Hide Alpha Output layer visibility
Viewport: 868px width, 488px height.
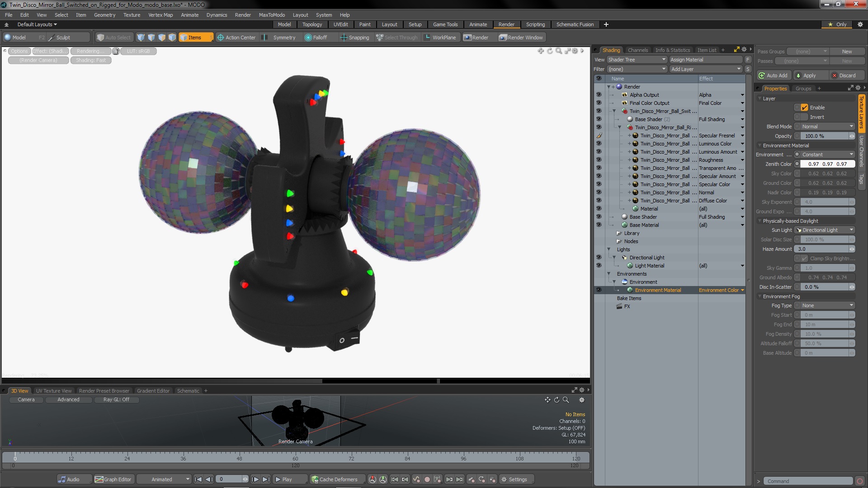click(x=599, y=95)
